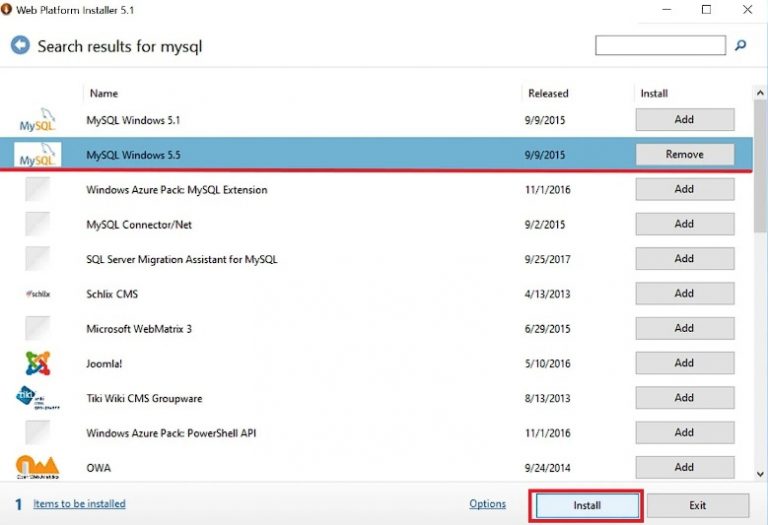The width and height of the screenshot is (768, 525).
Task: Remove MySQL Windows 5.5 from install list
Action: (685, 154)
